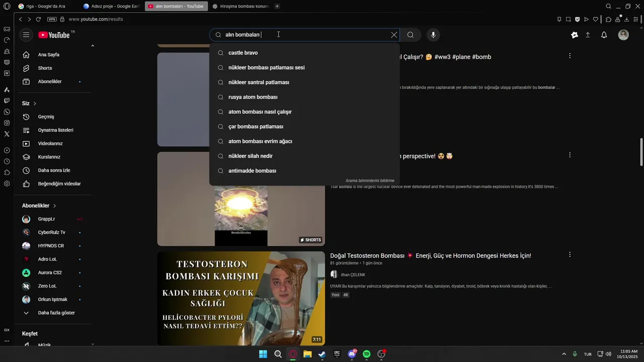
Task: Open Kurslarınız in sidebar
Action: (53, 157)
